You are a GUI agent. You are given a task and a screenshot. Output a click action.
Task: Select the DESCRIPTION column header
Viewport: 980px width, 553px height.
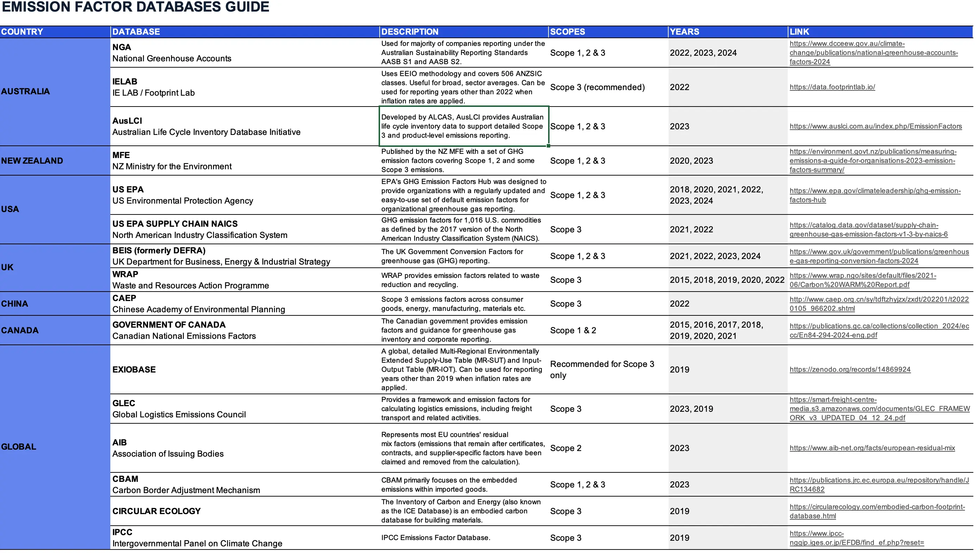coord(464,32)
